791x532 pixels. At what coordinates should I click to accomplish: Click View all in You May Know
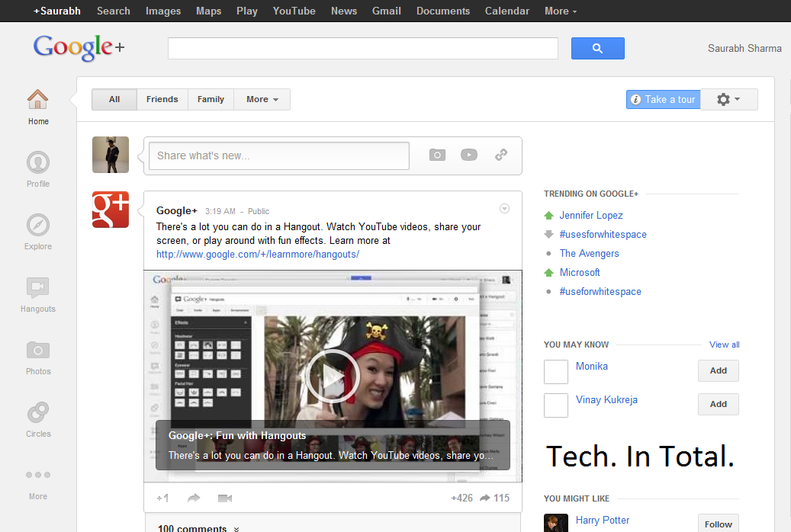coord(725,345)
